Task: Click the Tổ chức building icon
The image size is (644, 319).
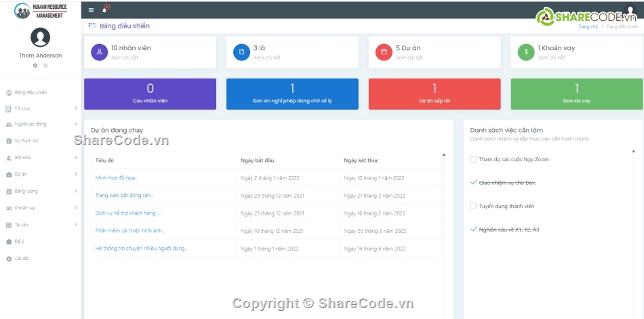Action: point(9,109)
